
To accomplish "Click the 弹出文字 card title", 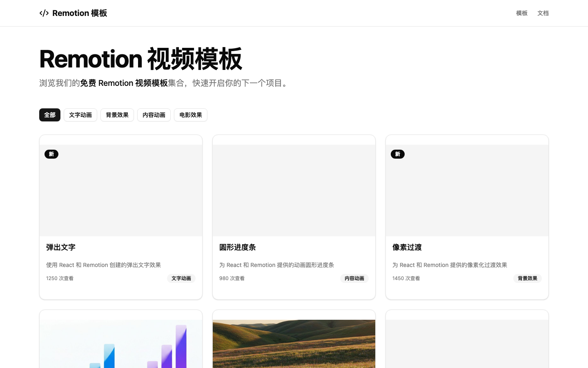I will 61,247.
